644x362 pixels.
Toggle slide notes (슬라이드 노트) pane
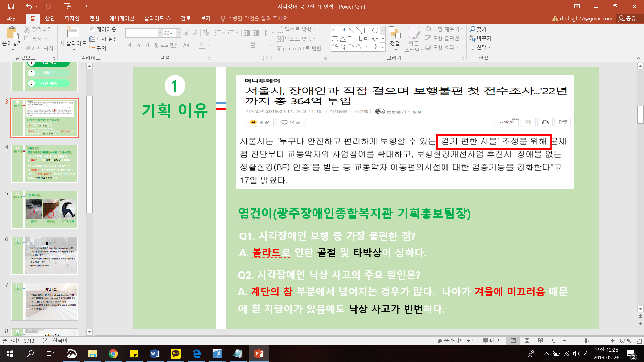coord(457,341)
